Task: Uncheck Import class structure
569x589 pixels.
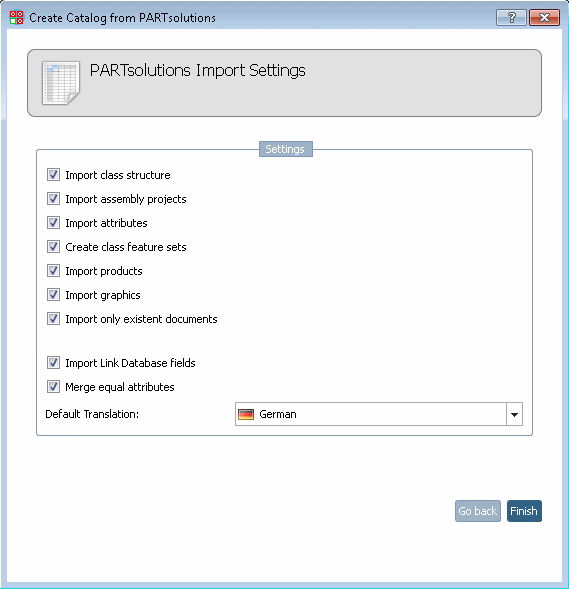Action: coord(53,175)
